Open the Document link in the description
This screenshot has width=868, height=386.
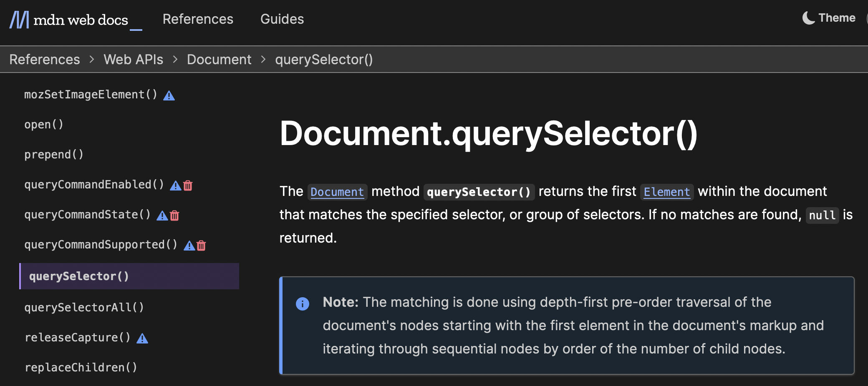[337, 192]
